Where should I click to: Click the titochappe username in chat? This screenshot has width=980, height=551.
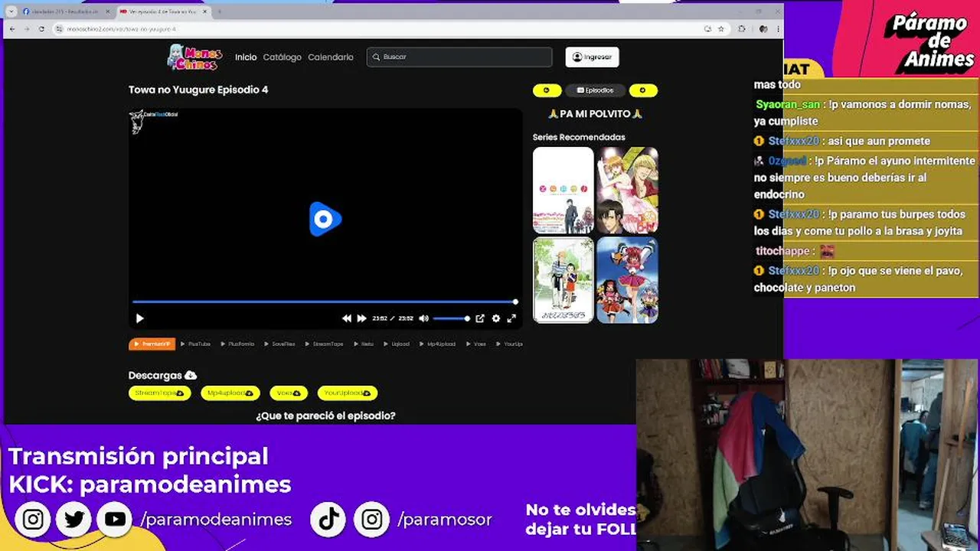pyautogui.click(x=782, y=251)
